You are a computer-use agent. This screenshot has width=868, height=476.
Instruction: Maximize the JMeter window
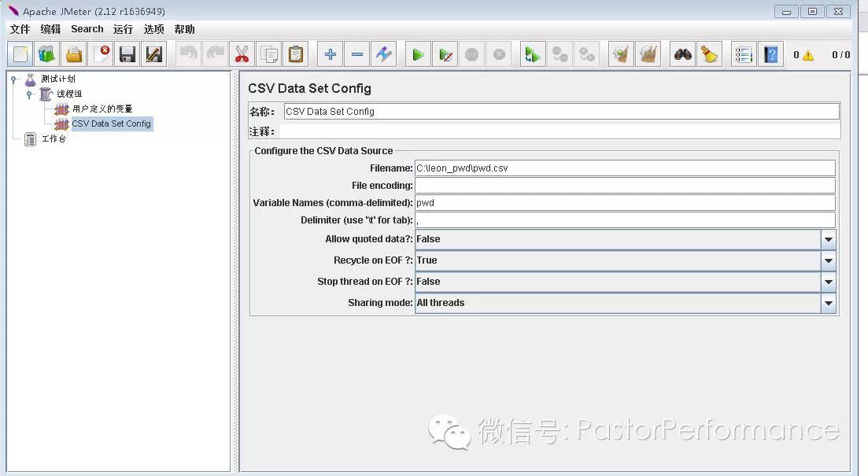[x=812, y=11]
